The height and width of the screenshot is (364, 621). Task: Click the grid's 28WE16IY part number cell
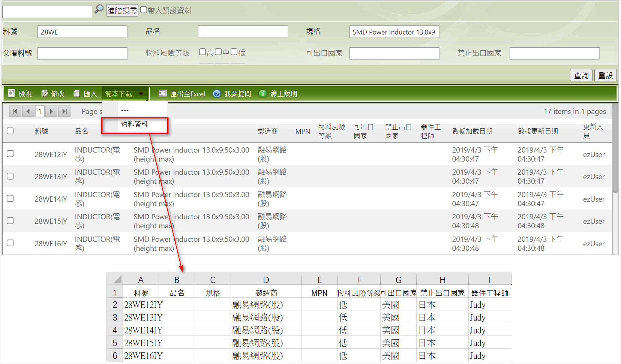(x=51, y=244)
